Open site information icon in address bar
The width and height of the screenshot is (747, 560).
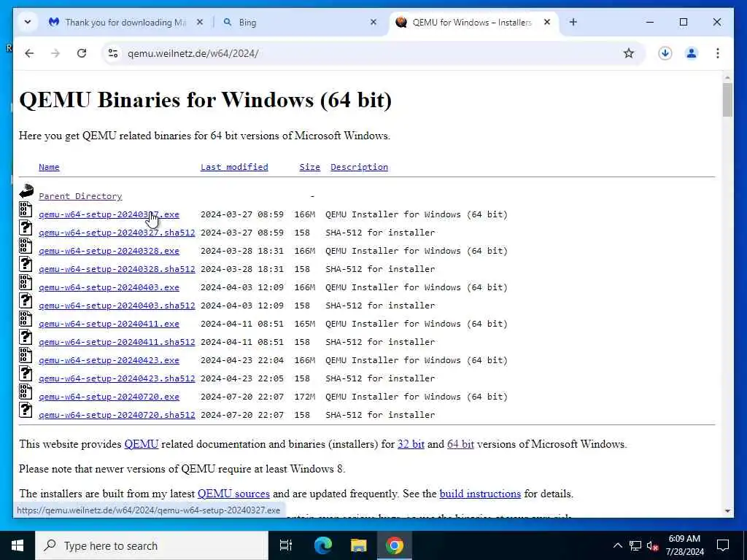point(113,53)
